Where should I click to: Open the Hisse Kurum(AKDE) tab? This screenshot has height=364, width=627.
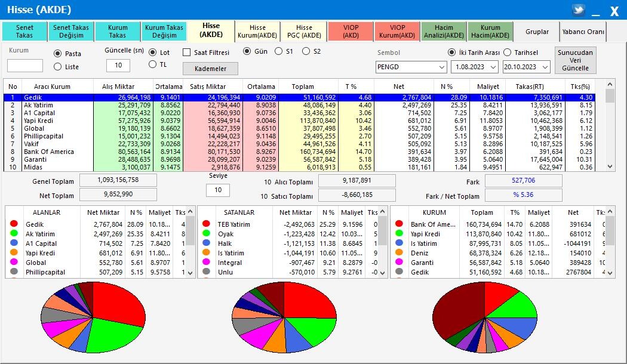[x=257, y=32]
